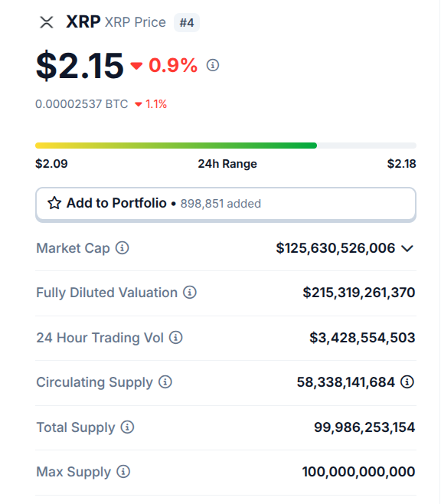This screenshot has width=441, height=504.
Task: Click the Max Supply label
Action: pos(73,472)
